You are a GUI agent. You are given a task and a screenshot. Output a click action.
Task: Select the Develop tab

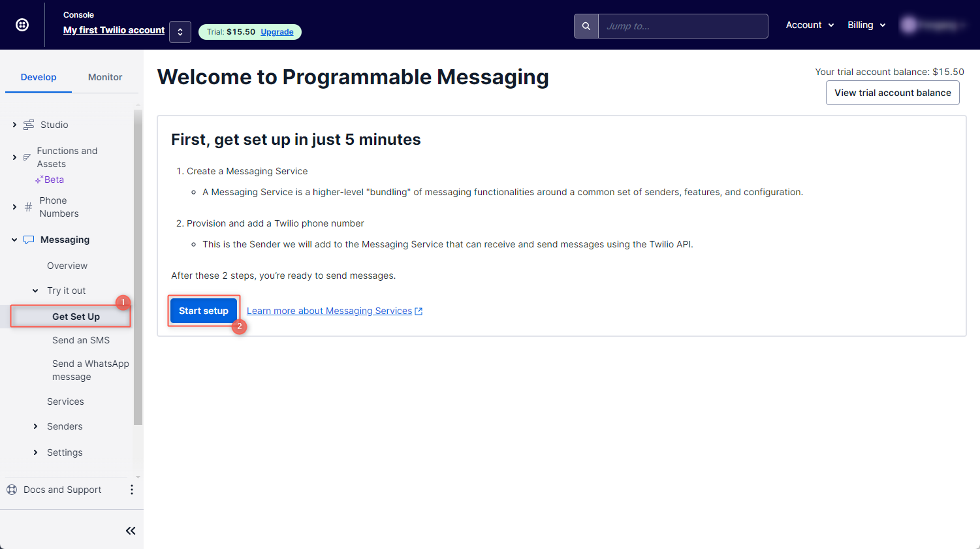tap(39, 77)
